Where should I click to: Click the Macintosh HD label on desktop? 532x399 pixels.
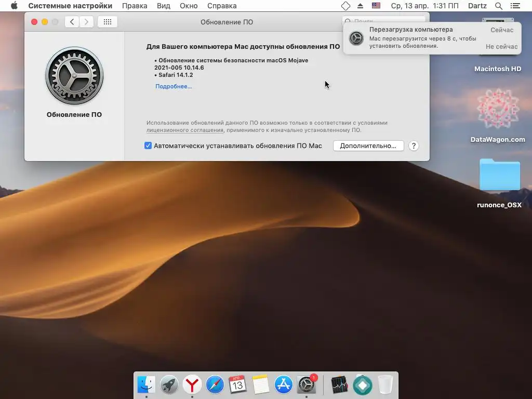coord(498,69)
